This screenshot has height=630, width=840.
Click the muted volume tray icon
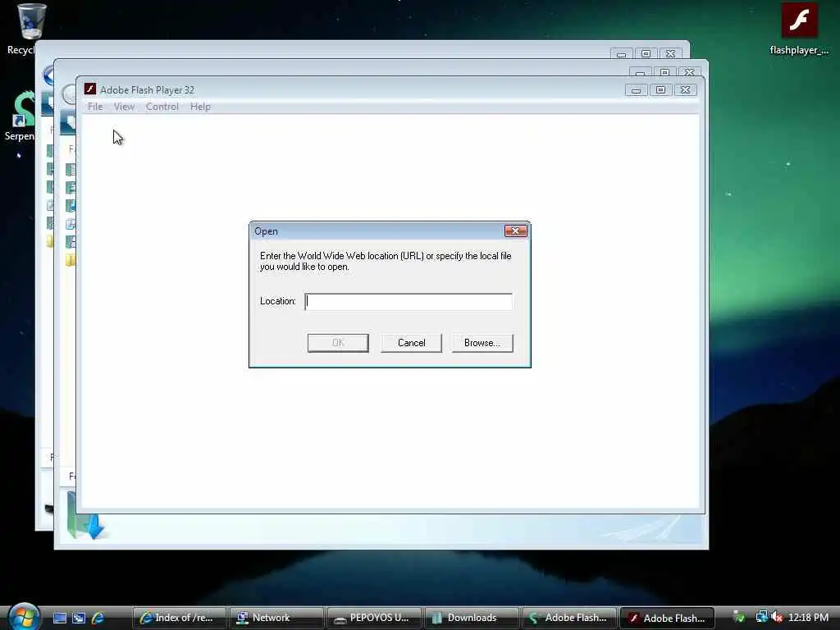(x=777, y=618)
